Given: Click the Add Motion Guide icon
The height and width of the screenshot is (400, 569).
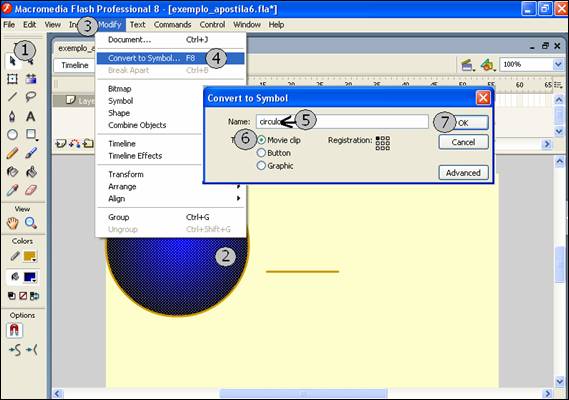Looking at the screenshot, I should 74,144.
